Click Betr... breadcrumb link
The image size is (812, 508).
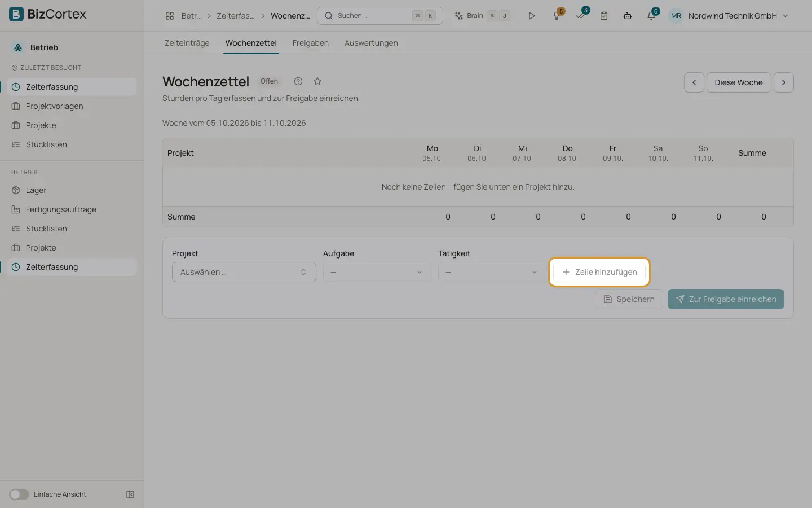[191, 16]
